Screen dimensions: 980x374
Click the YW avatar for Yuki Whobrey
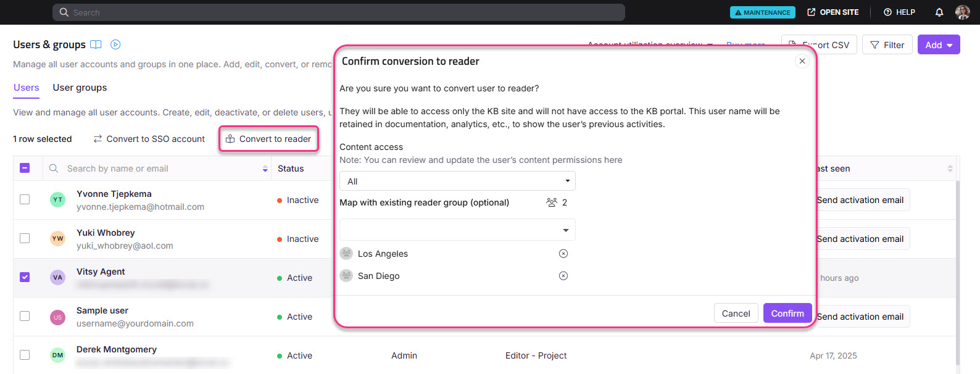point(57,239)
